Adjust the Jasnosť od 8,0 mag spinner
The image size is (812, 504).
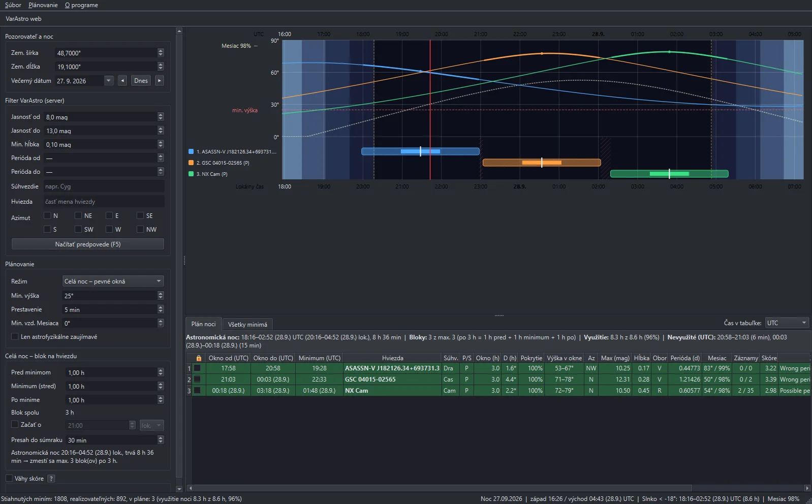(161, 117)
